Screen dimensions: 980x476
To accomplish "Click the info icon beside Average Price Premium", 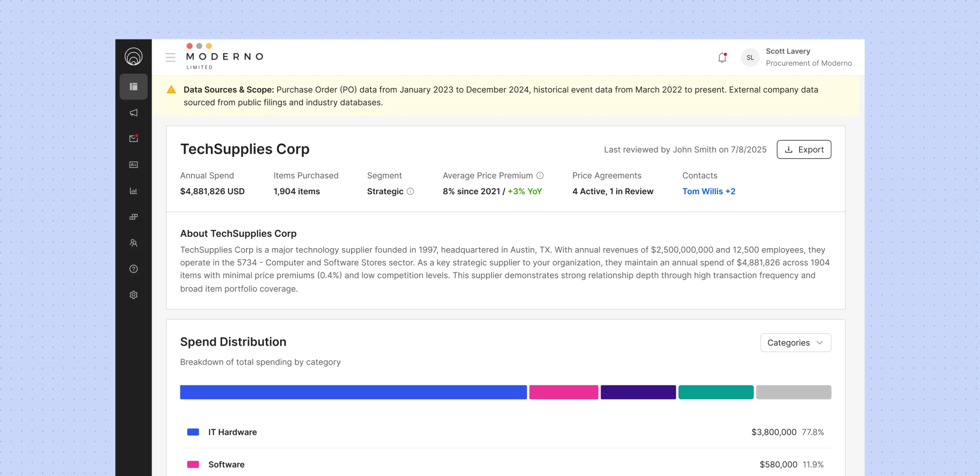I will point(540,175).
